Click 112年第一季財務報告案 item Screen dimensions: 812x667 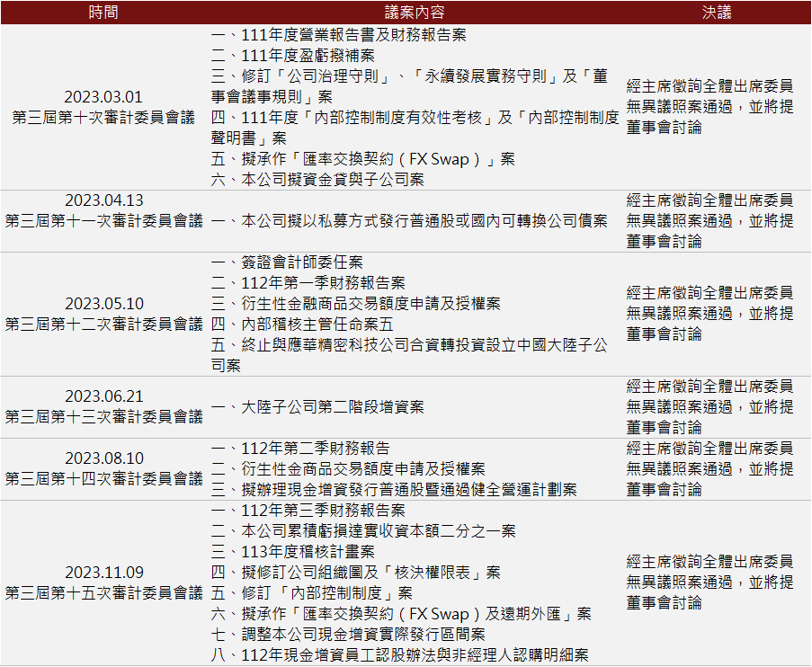point(308,283)
